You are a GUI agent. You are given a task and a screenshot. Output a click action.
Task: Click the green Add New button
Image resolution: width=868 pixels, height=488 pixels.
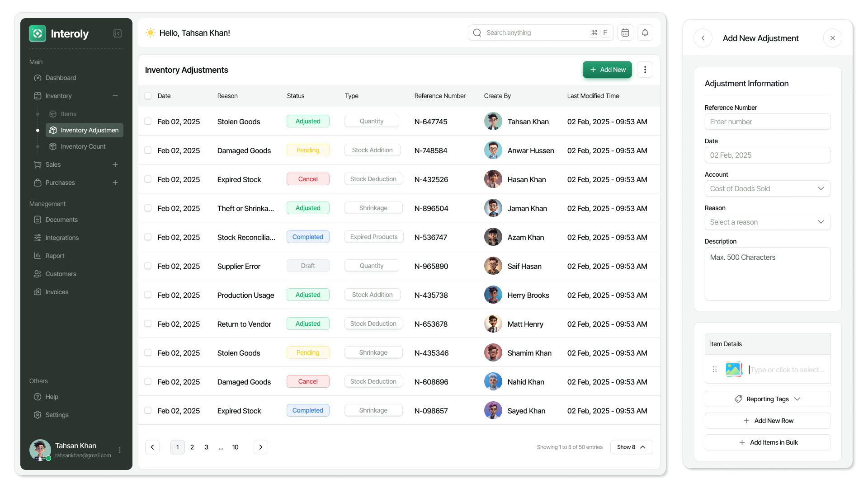click(x=607, y=70)
